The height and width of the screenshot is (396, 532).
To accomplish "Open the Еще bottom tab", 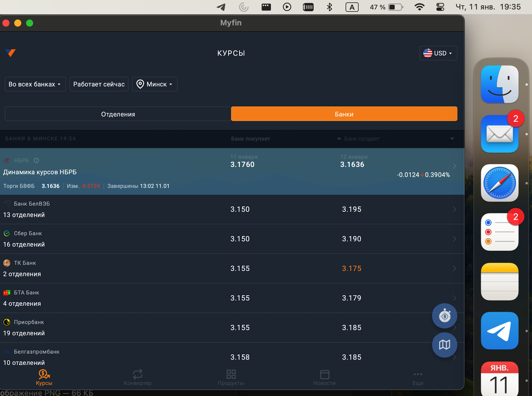I will coord(418,378).
